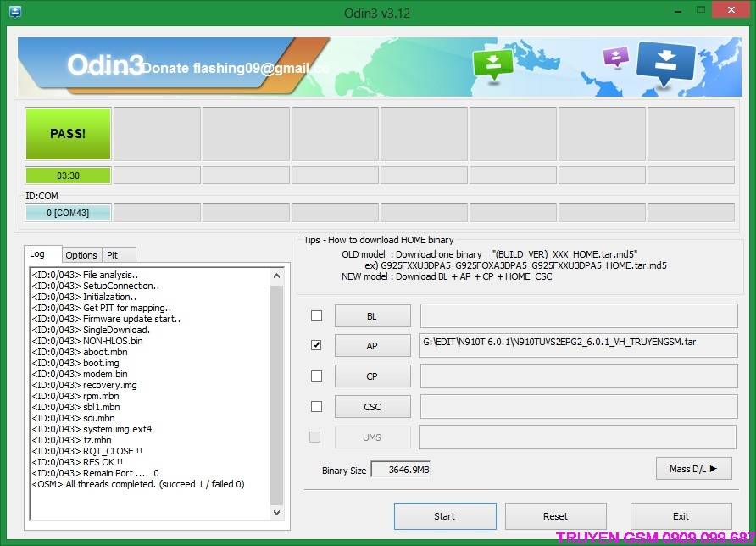
Task: Click log line 'modem.bin'
Action: coord(80,374)
